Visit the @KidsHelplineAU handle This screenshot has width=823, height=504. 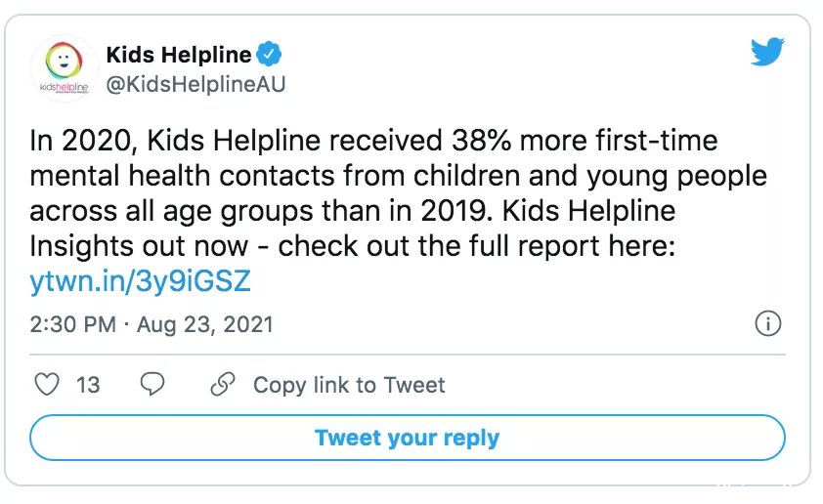point(195,84)
